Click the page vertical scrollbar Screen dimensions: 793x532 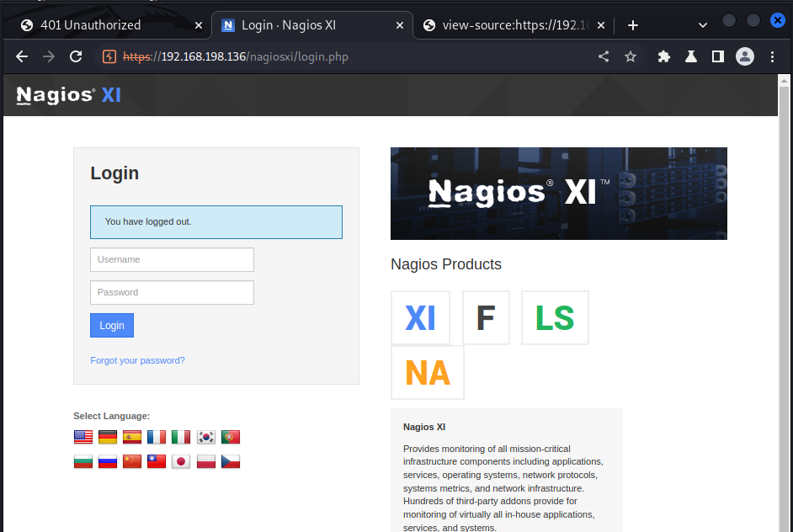(785, 308)
